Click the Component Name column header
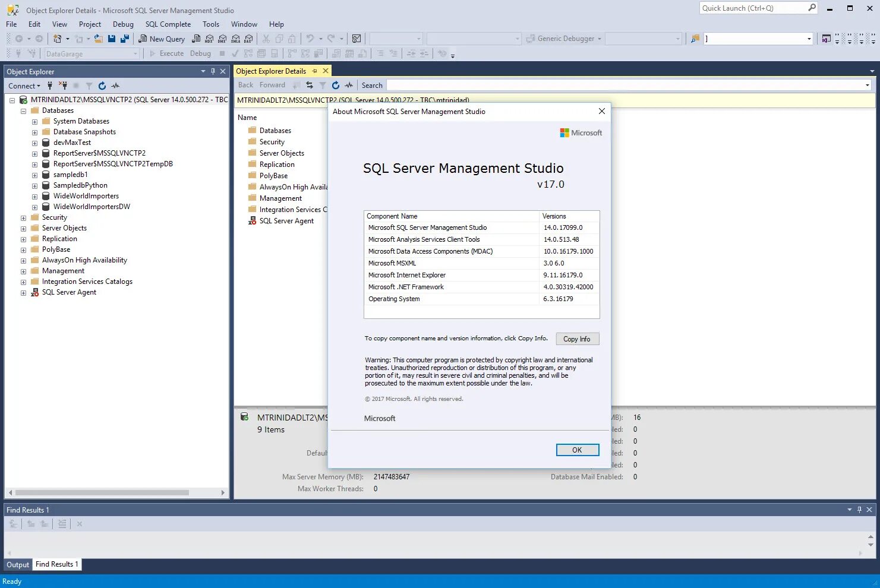 452,216
